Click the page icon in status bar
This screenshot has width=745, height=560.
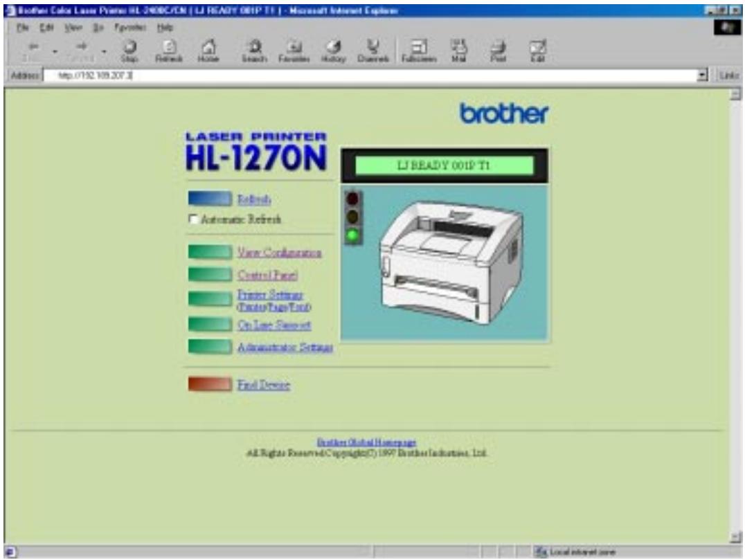tap(10, 552)
